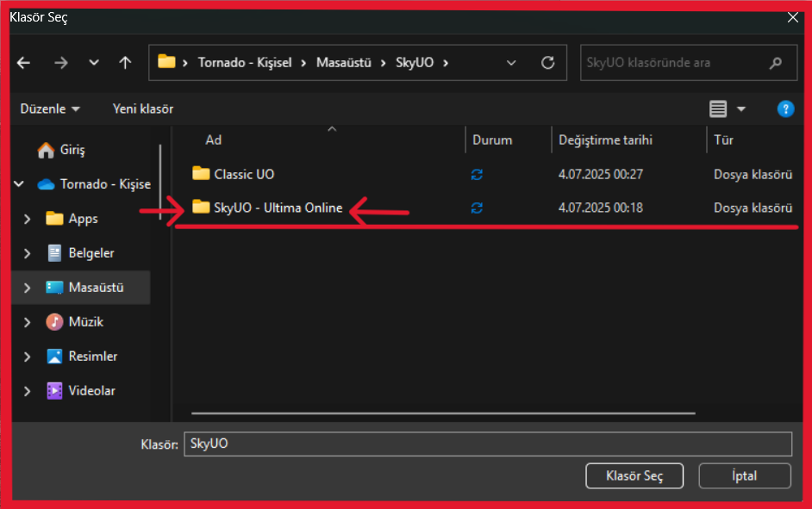This screenshot has width=812, height=509.
Task: Cancel the dialog with İptal
Action: (x=745, y=476)
